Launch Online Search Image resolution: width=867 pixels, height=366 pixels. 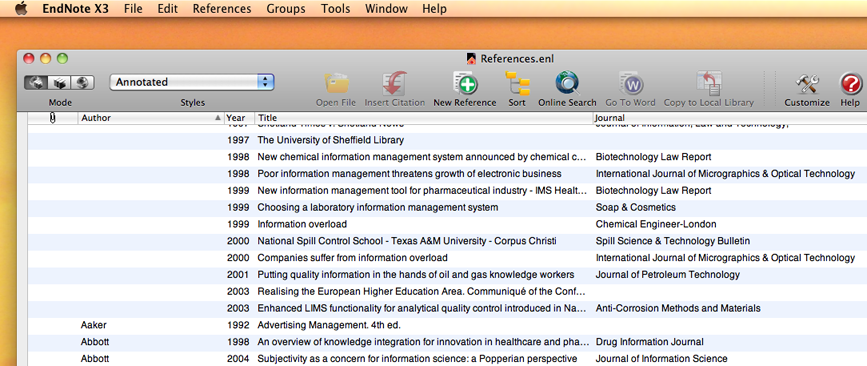point(567,83)
